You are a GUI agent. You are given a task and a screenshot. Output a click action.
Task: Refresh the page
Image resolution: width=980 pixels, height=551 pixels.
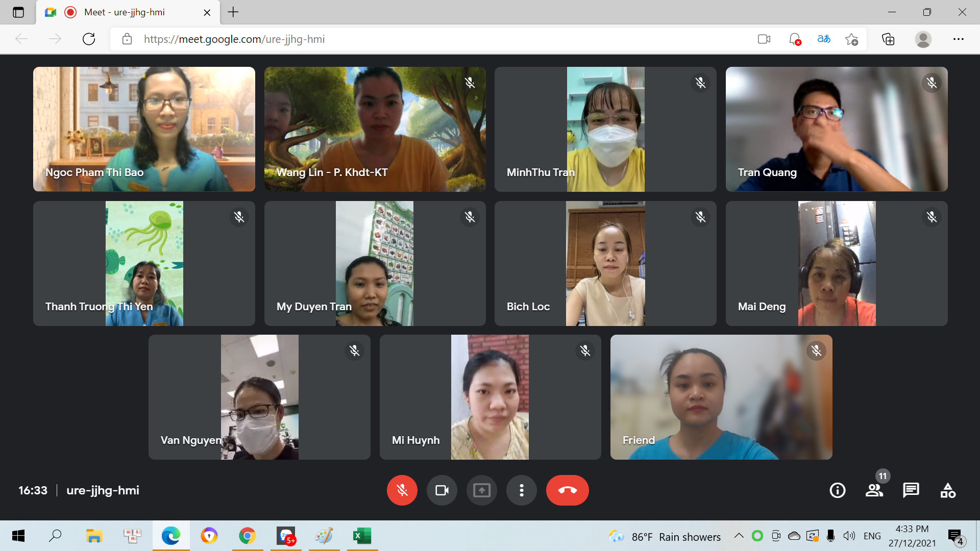89,39
